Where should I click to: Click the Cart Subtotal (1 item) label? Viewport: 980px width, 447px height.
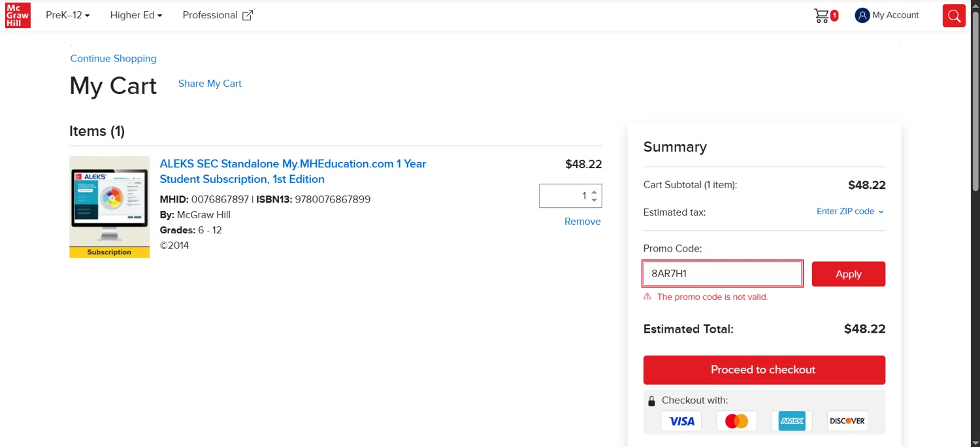[690, 185]
